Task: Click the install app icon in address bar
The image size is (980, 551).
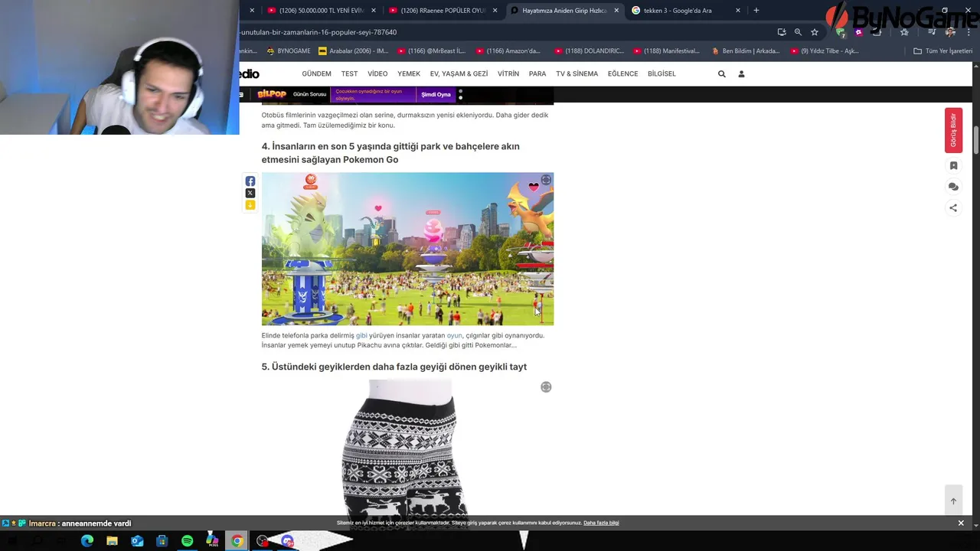Action: click(782, 32)
